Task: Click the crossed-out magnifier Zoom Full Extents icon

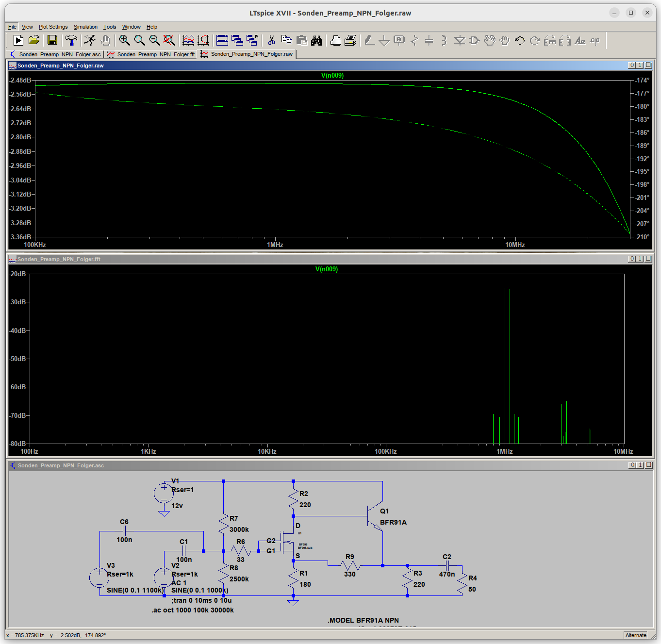Action: tap(169, 40)
